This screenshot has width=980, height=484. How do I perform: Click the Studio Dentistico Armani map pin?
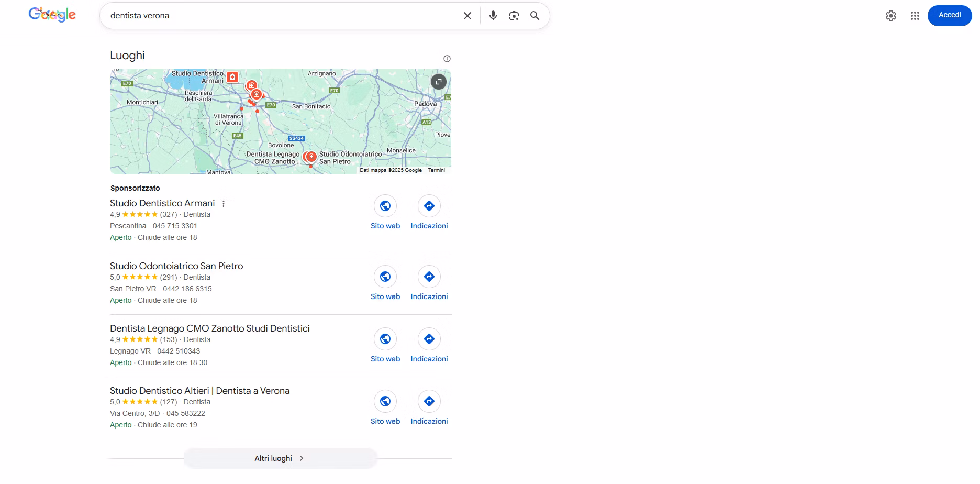(232, 77)
